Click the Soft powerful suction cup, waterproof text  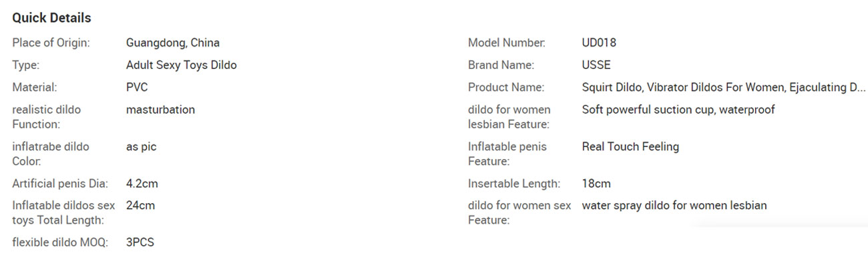(678, 109)
